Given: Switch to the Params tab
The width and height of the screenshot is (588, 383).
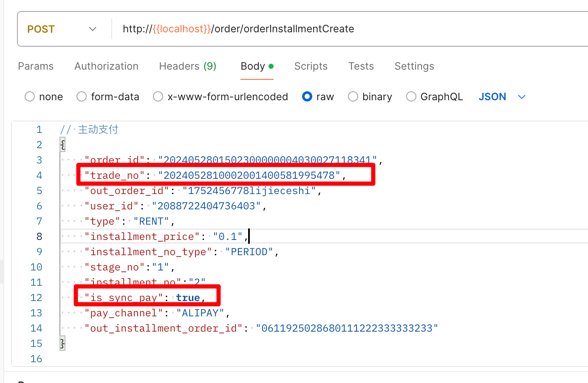Looking at the screenshot, I should tap(36, 66).
